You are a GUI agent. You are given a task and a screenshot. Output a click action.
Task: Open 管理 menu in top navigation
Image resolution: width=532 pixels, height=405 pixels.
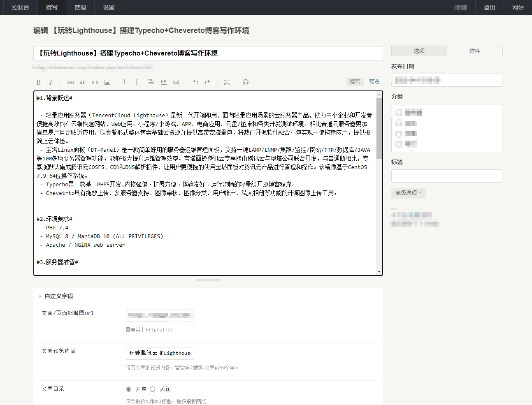coord(80,7)
